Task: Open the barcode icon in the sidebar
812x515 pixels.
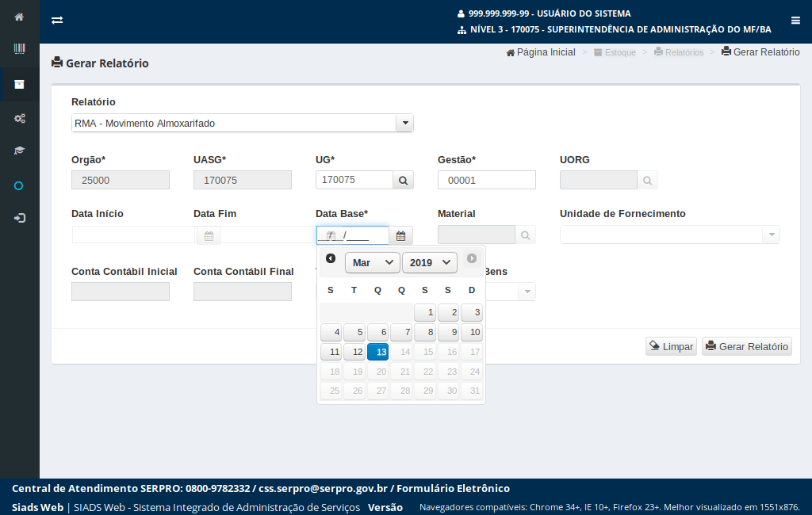Action: pyautogui.click(x=19, y=48)
